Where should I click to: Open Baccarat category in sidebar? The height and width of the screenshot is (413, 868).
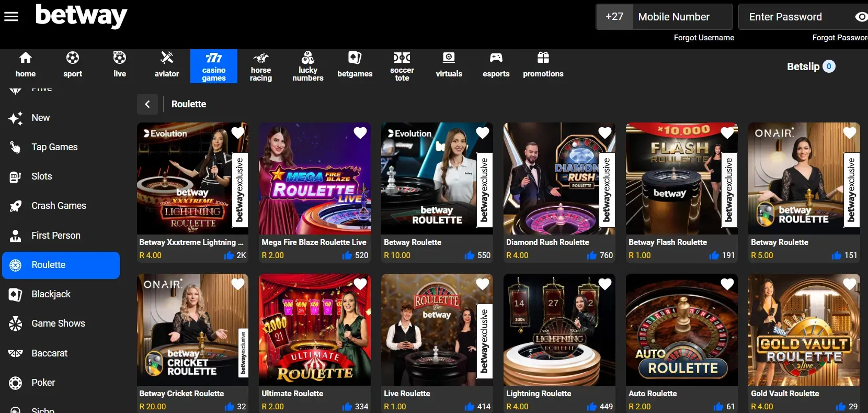61,353
